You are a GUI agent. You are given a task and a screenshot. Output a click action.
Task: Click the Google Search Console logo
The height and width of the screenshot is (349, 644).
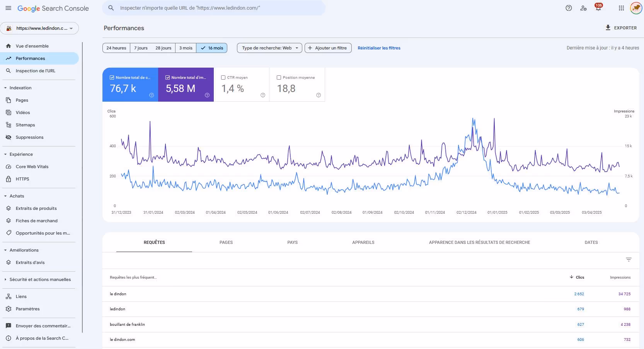(53, 9)
